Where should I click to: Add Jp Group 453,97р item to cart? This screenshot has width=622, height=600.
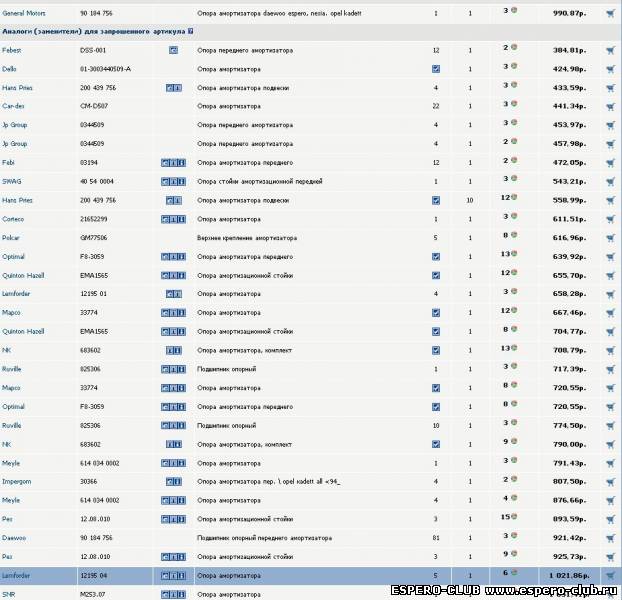(610, 125)
